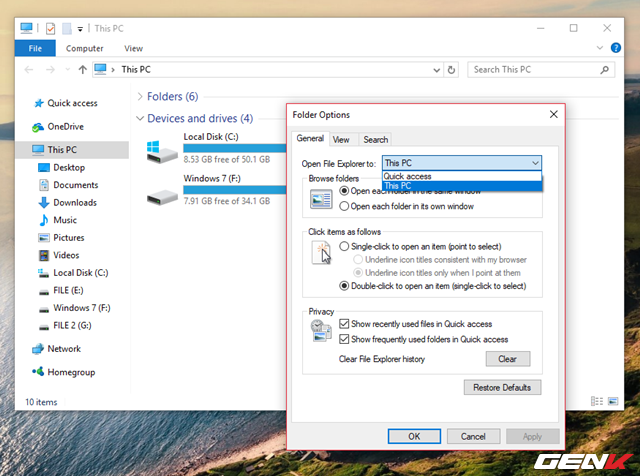Click the Apply button
The height and width of the screenshot is (476, 640).
click(533, 436)
